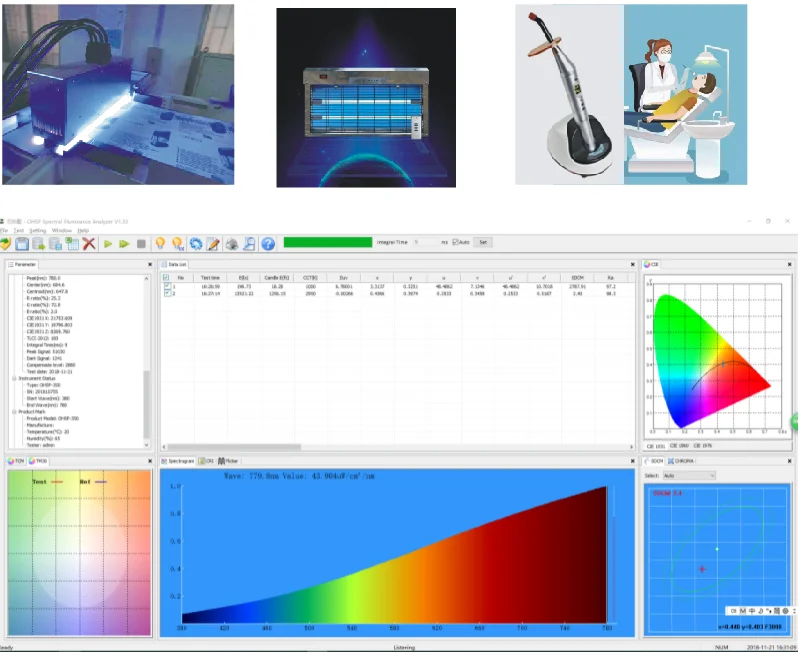The image size is (802, 655).
Task: Open the Select Auto dropdown in SDCM panel
Action: click(x=689, y=476)
